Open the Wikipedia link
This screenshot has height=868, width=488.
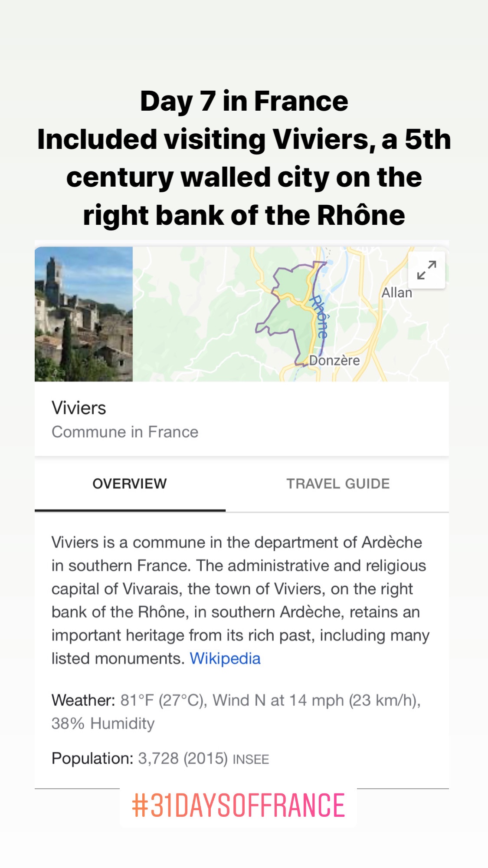(225, 659)
